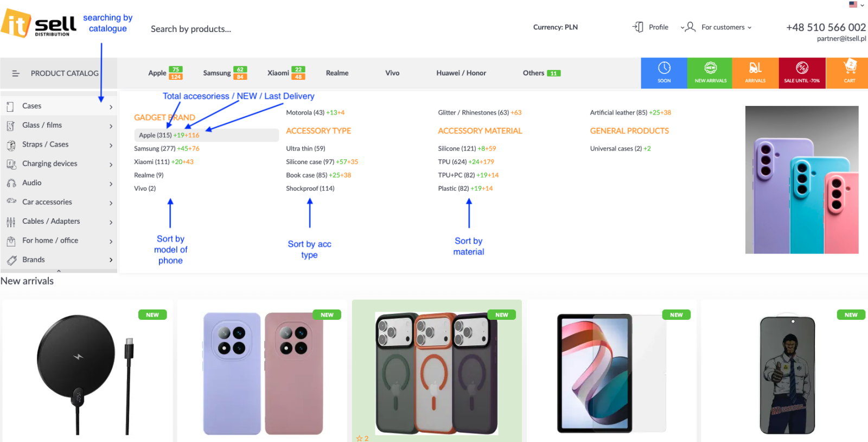Expand the Charging devices category arrow
The height and width of the screenshot is (442, 868).
(x=111, y=165)
